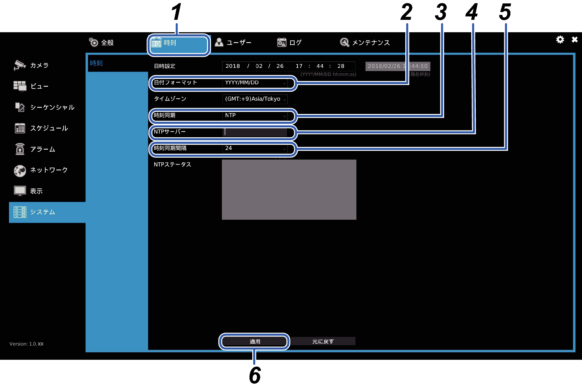
Task: Open the 日付フォーマット YYYY/MM/DD dropdown
Action: click(x=255, y=83)
